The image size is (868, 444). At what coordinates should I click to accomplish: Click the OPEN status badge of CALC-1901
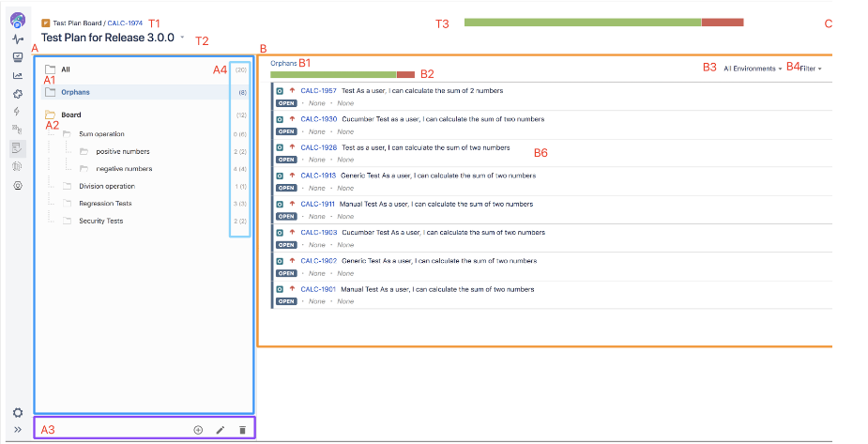pos(286,301)
